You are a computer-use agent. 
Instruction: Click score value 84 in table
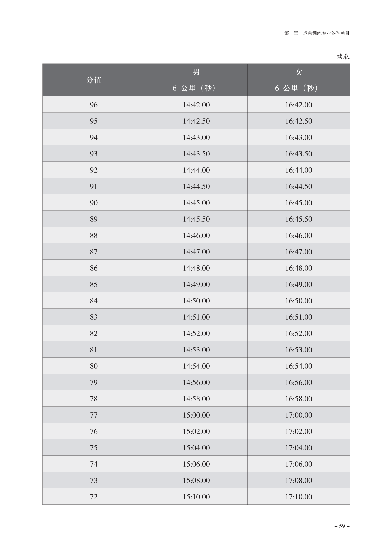pyautogui.click(x=94, y=301)
